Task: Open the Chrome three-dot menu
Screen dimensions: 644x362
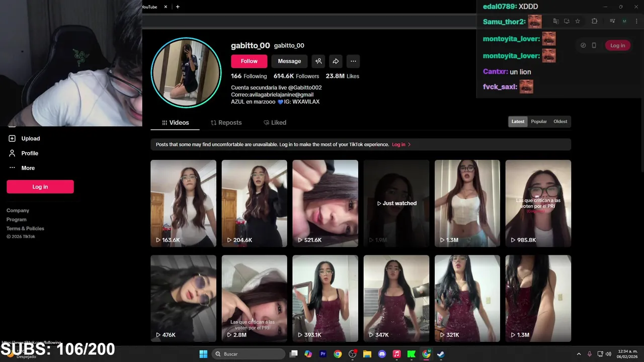Action: pos(636,21)
